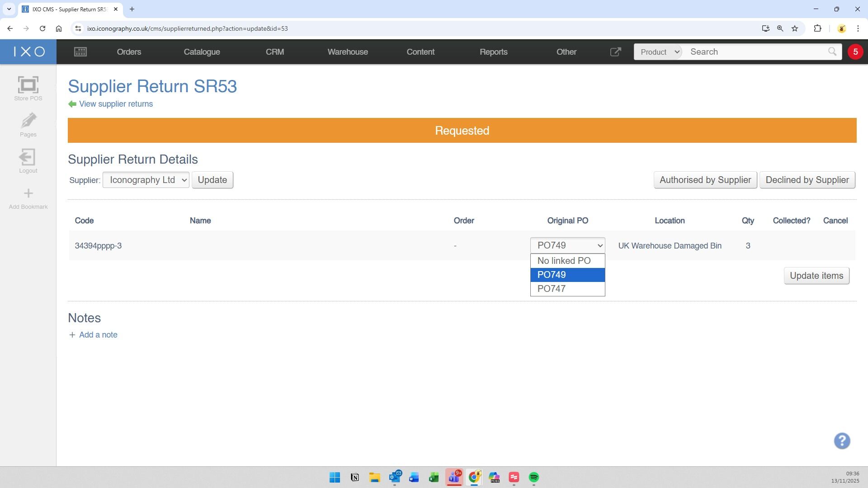This screenshot has height=488, width=868.
Task: Open the Reports menu
Action: click(493, 52)
